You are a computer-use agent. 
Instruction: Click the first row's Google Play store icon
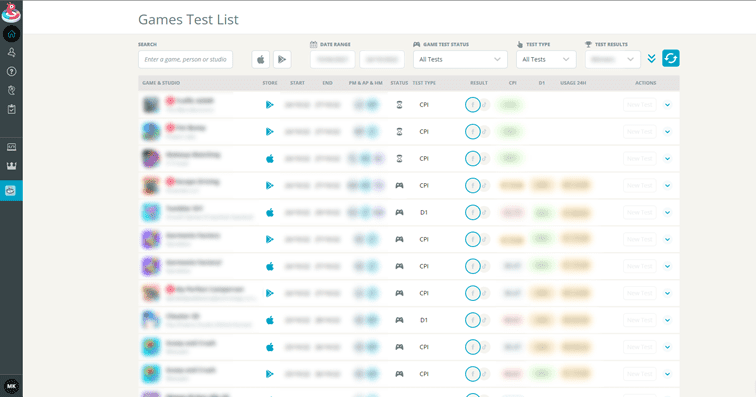pyautogui.click(x=270, y=105)
